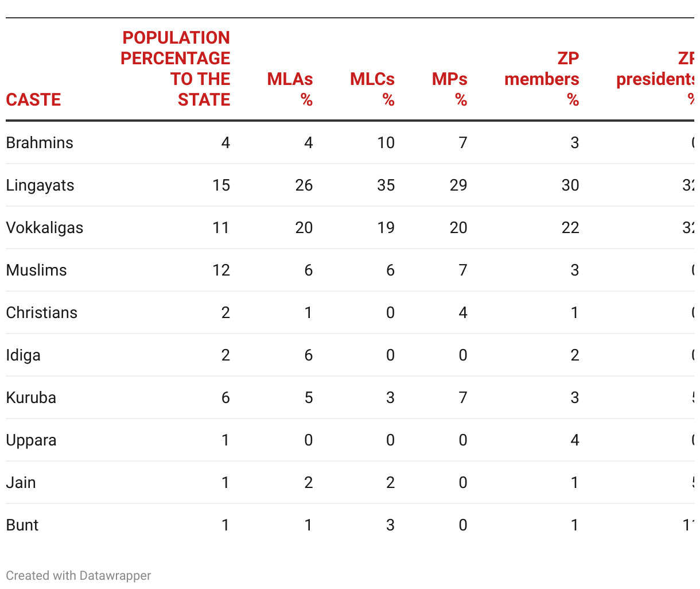
Task: Click the ZP presidents % column header
Action: click(x=655, y=79)
